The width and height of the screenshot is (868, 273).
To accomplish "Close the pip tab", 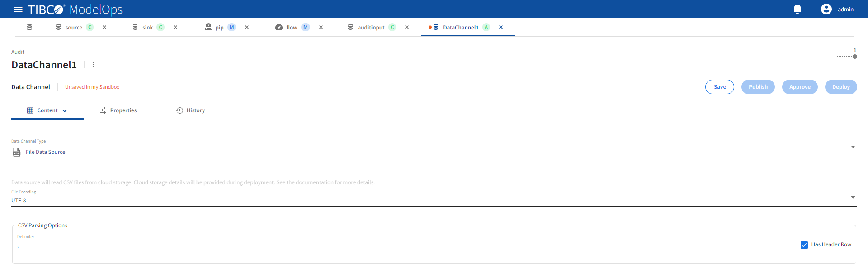I will click(247, 27).
